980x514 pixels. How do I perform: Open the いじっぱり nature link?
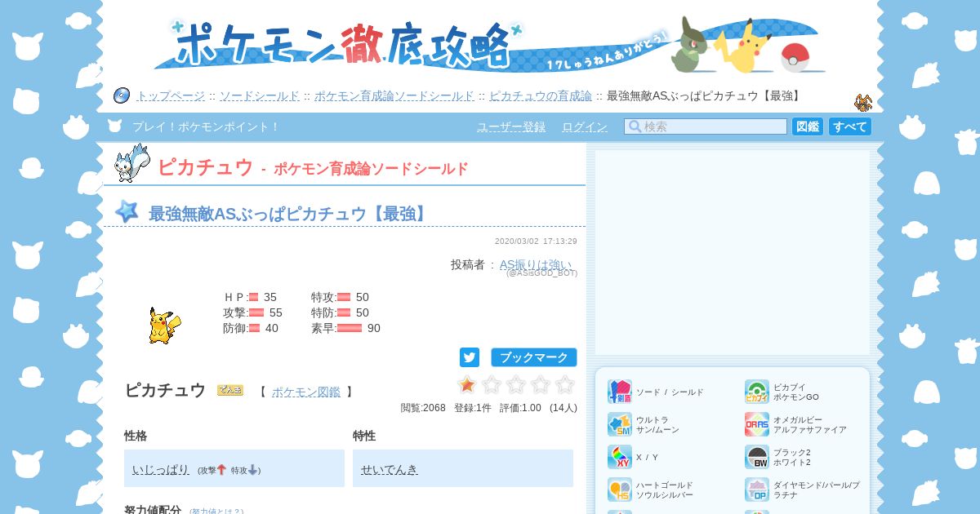tap(161, 469)
